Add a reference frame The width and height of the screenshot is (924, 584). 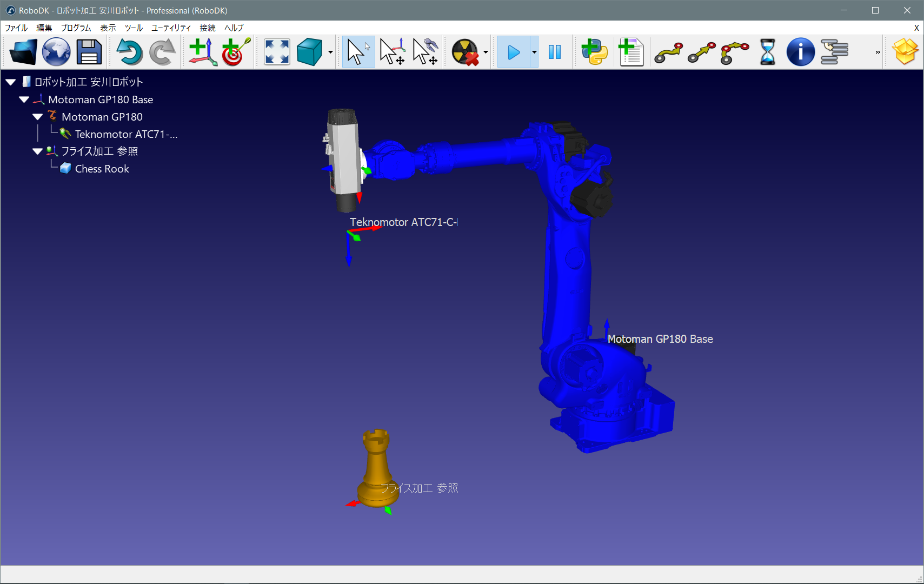[x=203, y=52]
